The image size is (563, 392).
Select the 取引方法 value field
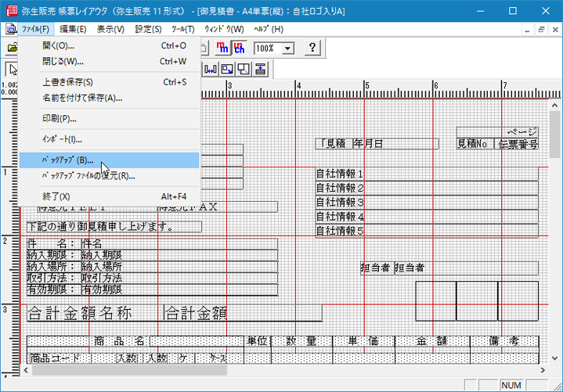[x=179, y=279]
